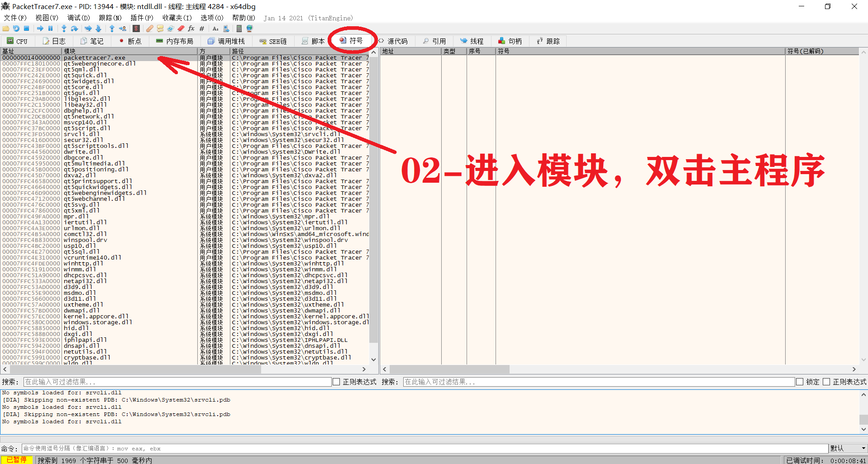Screen dimensions: 868x464
Task: Open the functions list (fx) icon
Action: point(191,28)
